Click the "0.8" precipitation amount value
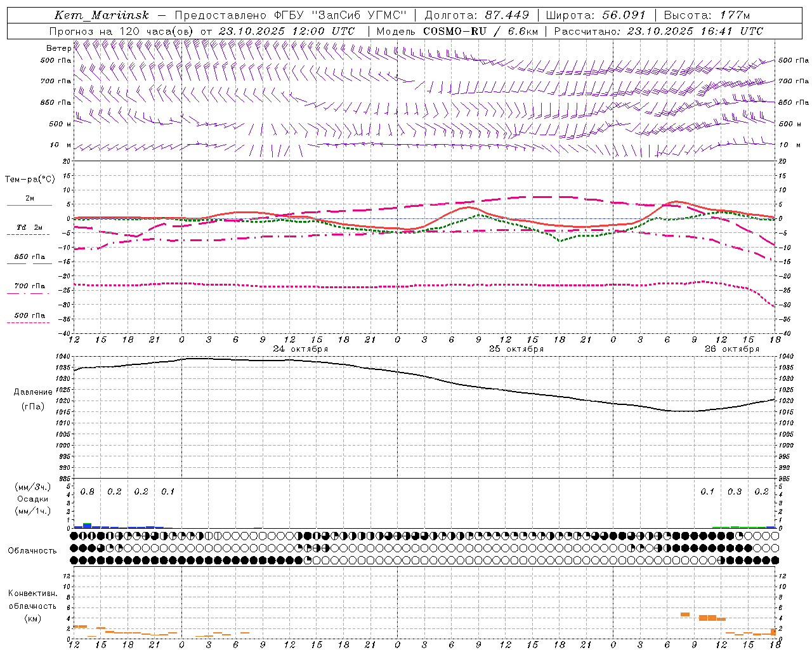The width and height of the screenshot is (812, 650). (88, 492)
